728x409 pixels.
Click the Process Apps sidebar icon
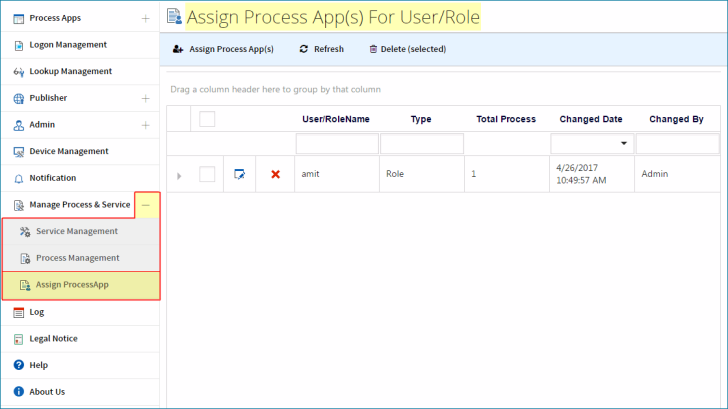[19, 19]
